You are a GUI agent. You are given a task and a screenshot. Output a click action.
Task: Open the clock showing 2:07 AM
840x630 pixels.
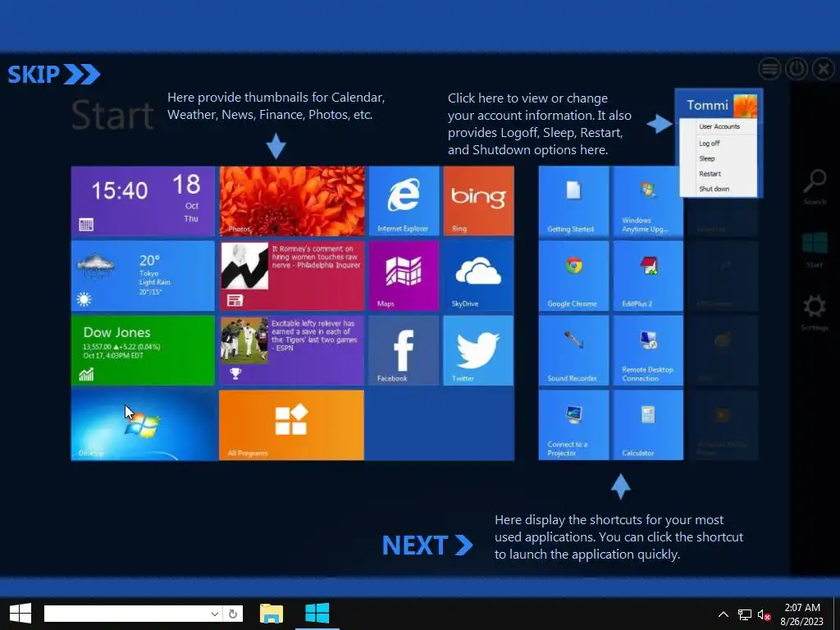802,614
